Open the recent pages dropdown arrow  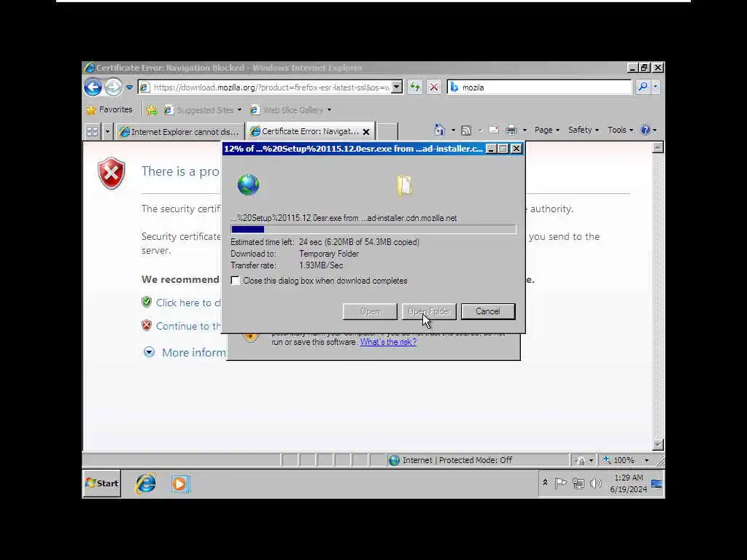point(129,87)
